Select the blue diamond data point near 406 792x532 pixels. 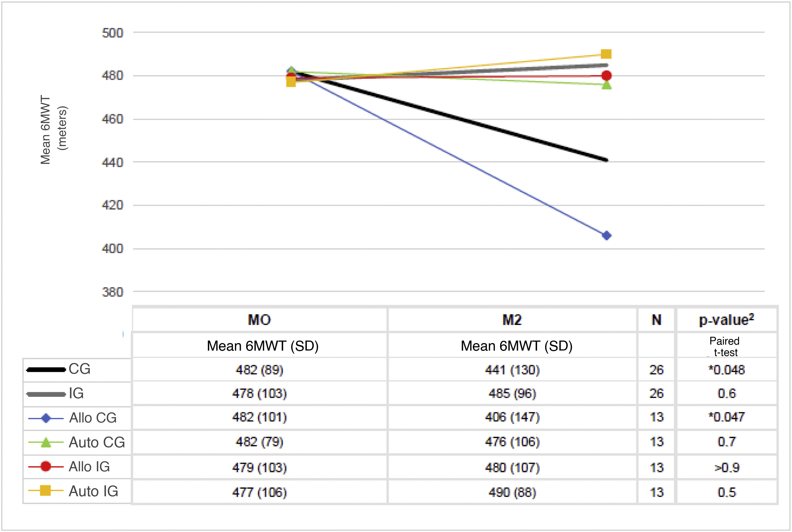(x=606, y=236)
